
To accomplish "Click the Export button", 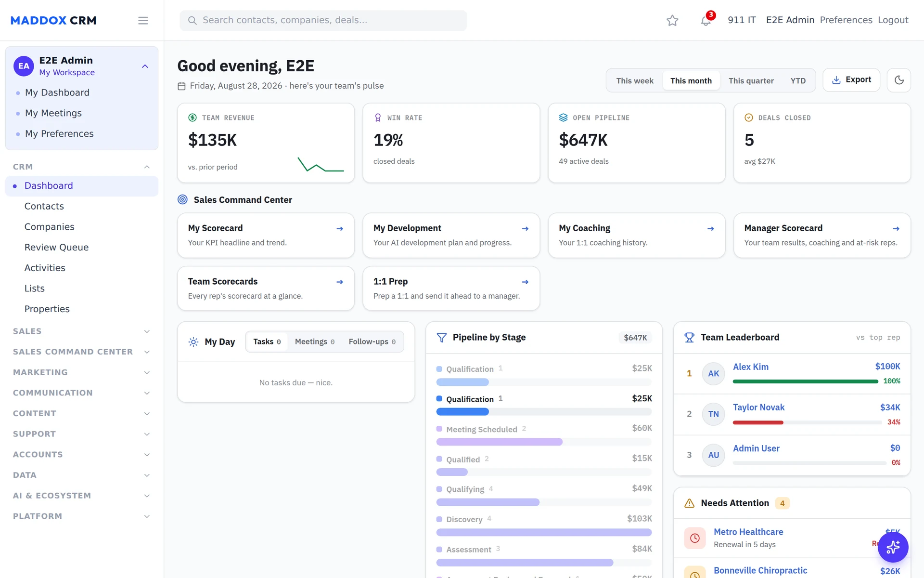I will [x=851, y=80].
